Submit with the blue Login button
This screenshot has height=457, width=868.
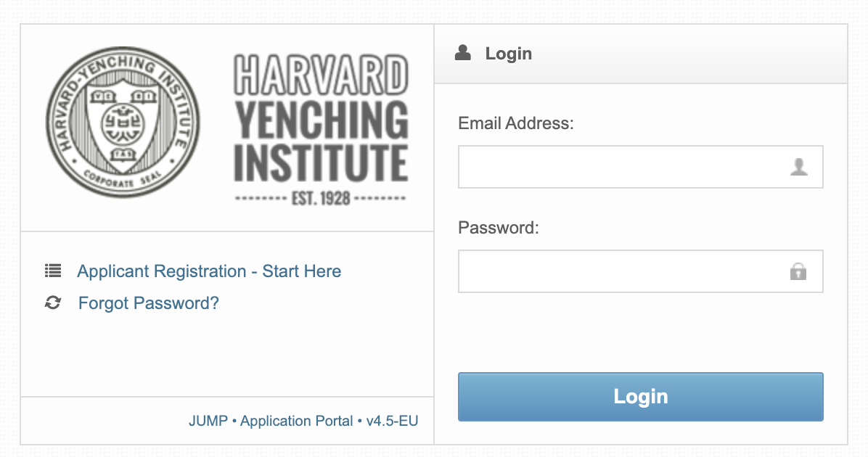(x=641, y=397)
